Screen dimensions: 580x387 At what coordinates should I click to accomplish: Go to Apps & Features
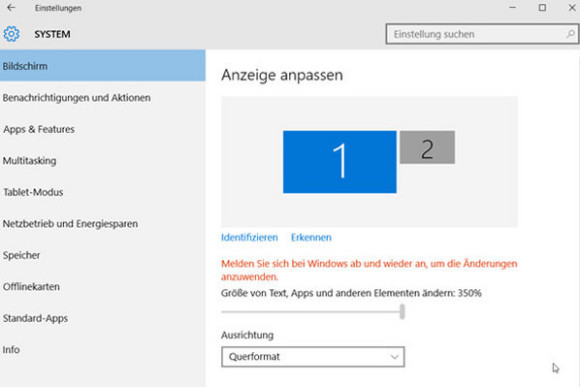(102, 129)
